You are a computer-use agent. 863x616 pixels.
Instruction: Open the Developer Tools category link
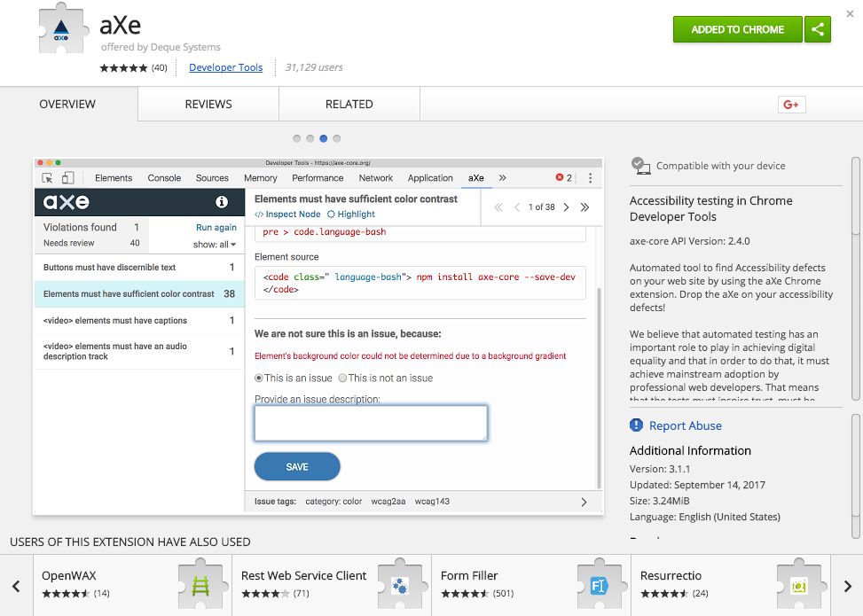225,67
